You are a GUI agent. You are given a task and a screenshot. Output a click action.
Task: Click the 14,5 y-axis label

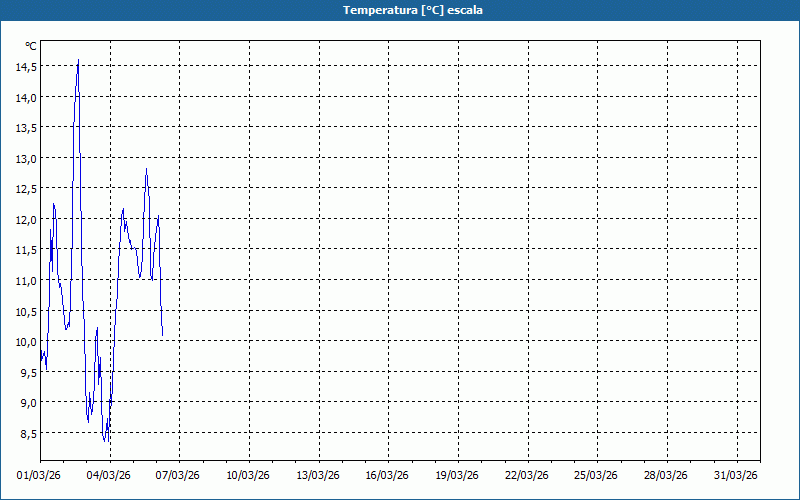26,67
